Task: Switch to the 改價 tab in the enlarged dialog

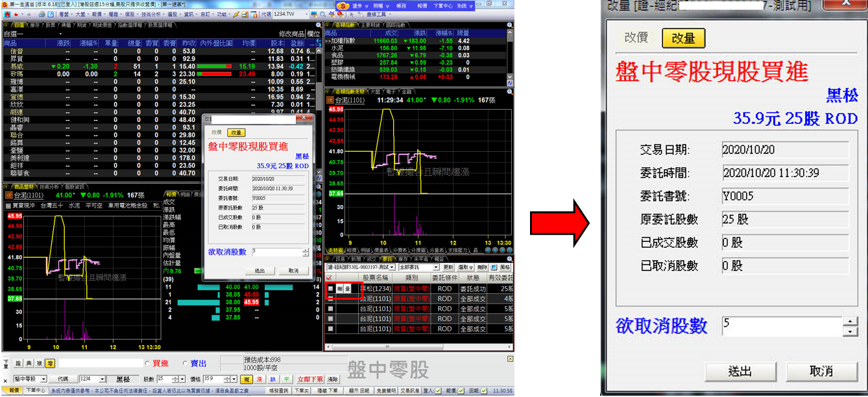Action: (636, 38)
